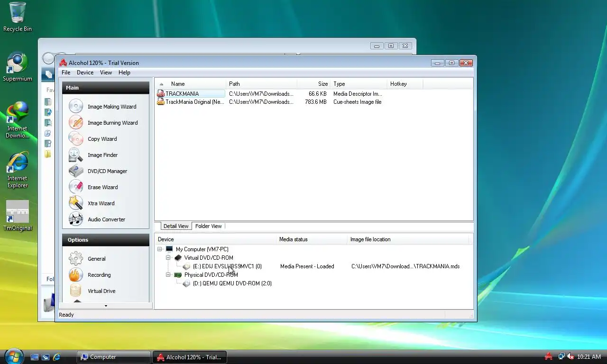The height and width of the screenshot is (364, 607).
Task: Start the Copy Wizard
Action: (93, 139)
